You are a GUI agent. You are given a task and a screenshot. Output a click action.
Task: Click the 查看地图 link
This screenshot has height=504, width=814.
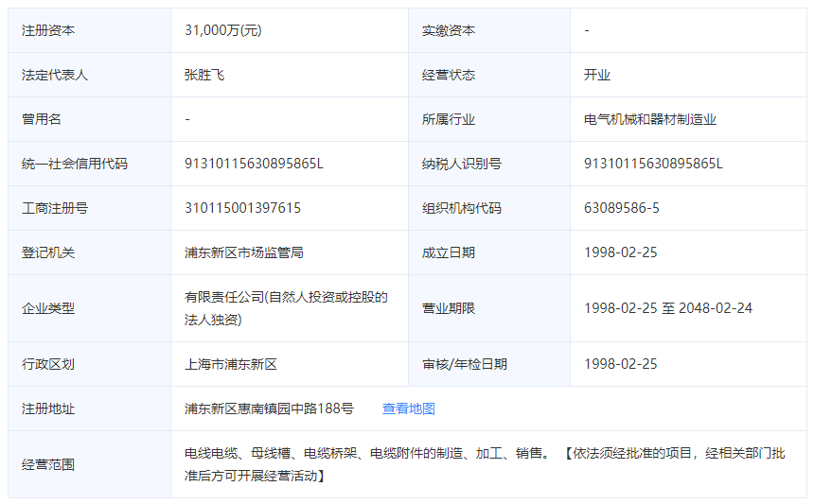408,408
